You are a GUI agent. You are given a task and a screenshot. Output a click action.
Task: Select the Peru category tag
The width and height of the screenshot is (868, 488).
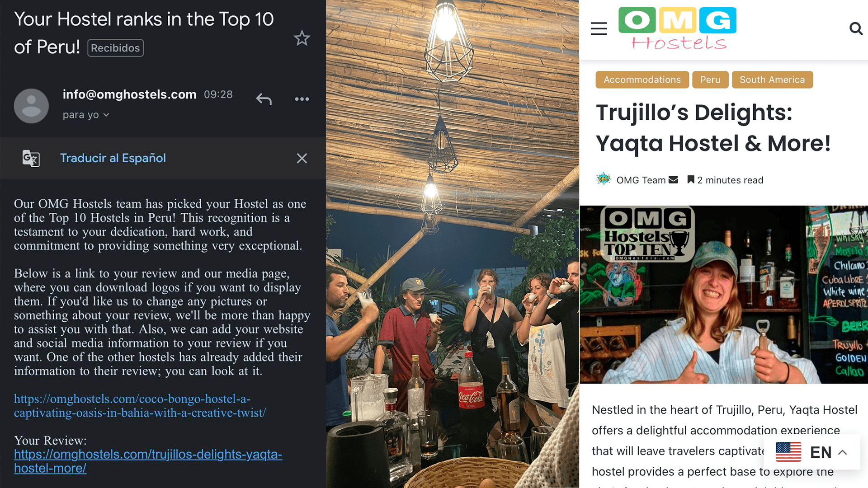(710, 80)
